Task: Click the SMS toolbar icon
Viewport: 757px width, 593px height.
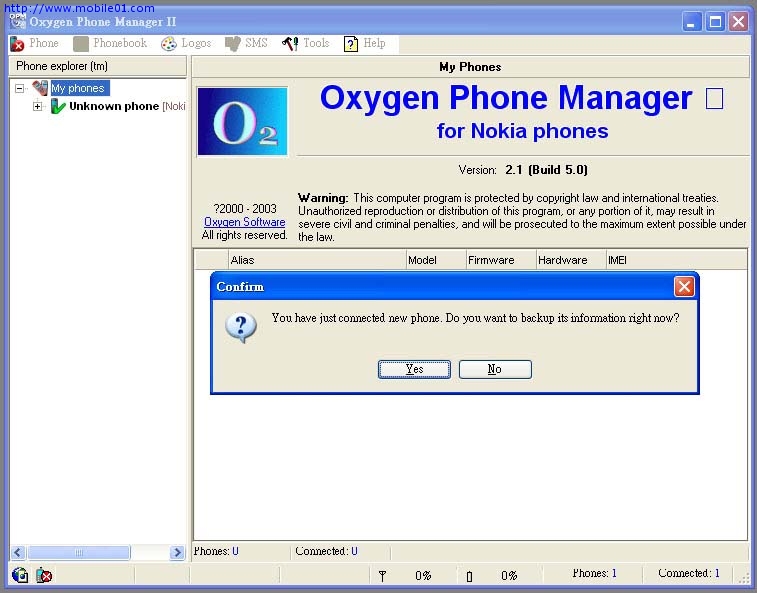Action: (233, 44)
